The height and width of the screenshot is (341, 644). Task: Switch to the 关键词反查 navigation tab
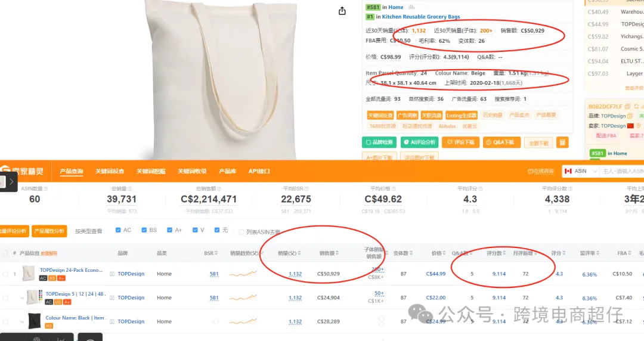[110, 171]
